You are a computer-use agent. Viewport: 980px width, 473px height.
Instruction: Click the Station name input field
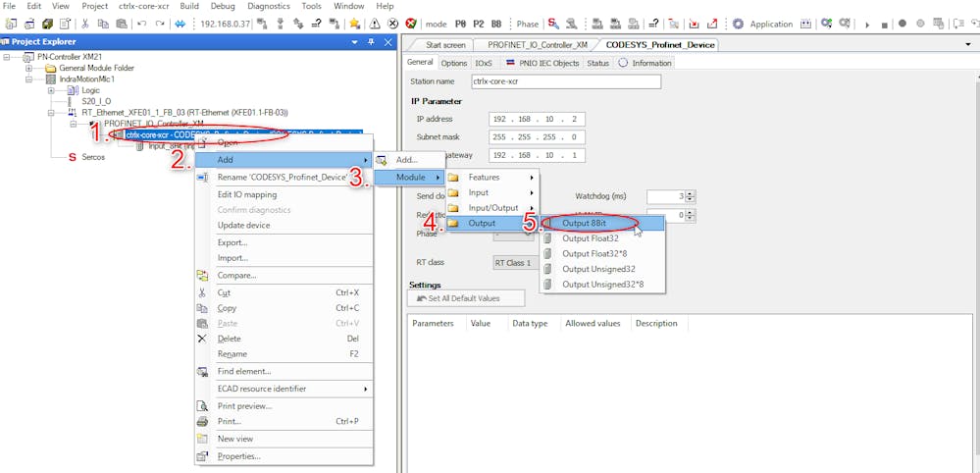[566, 81]
